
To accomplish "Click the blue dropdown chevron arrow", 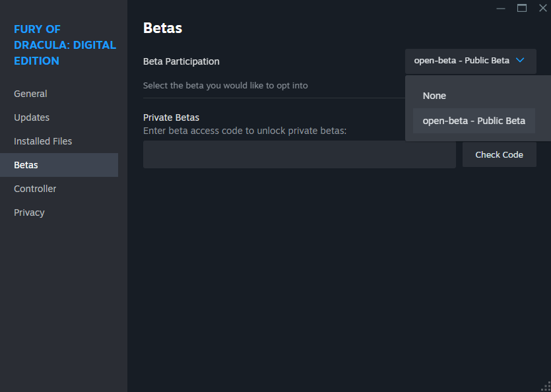I will coord(520,60).
